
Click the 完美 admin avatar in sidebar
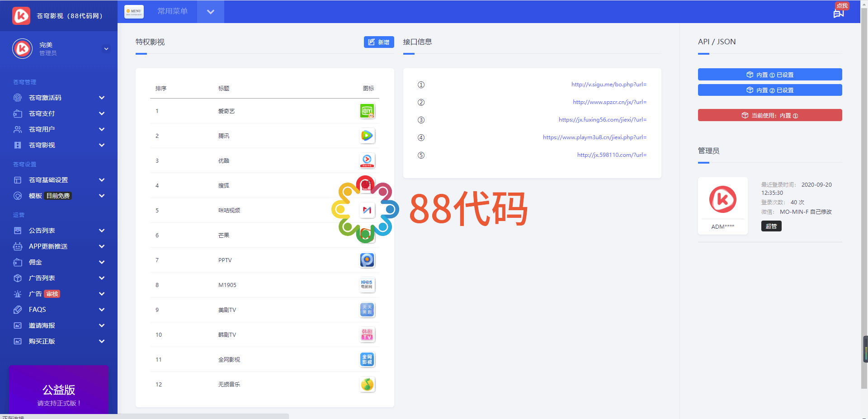22,49
